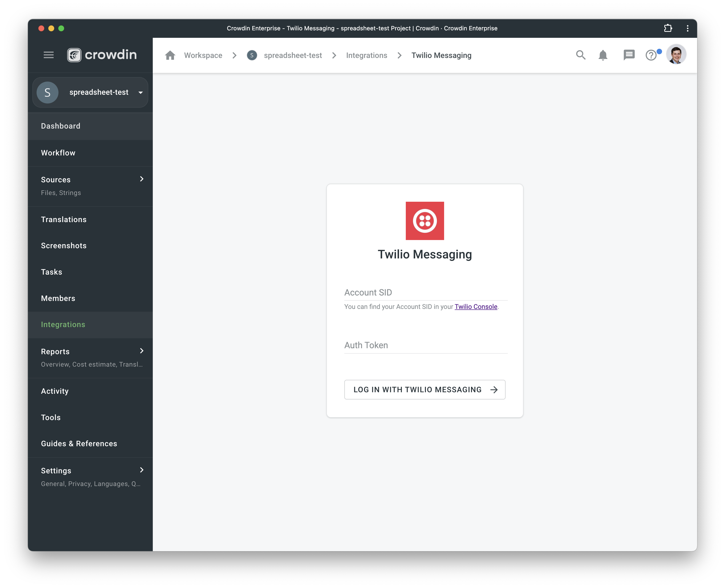Click spreadsheet-test breadcrumb link
The height and width of the screenshot is (588, 725).
[293, 55]
